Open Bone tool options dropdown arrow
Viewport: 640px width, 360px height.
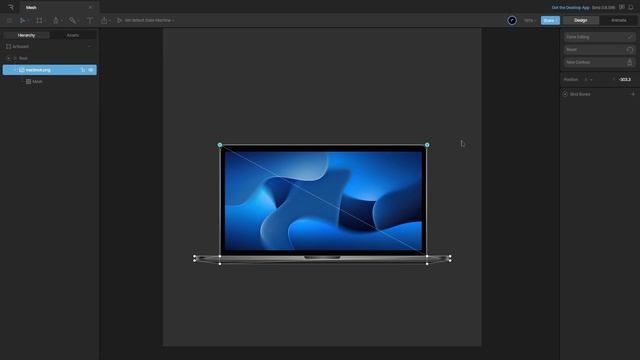[78, 21]
